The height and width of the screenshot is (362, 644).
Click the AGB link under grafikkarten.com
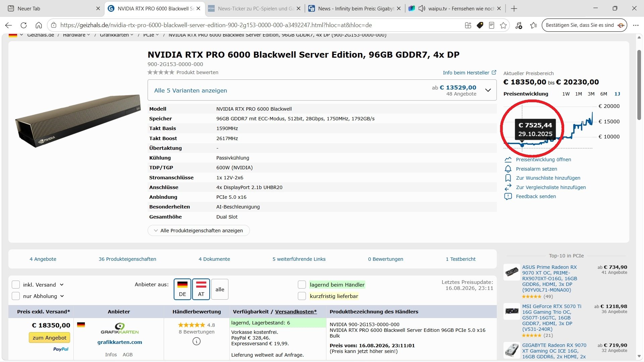127,355
